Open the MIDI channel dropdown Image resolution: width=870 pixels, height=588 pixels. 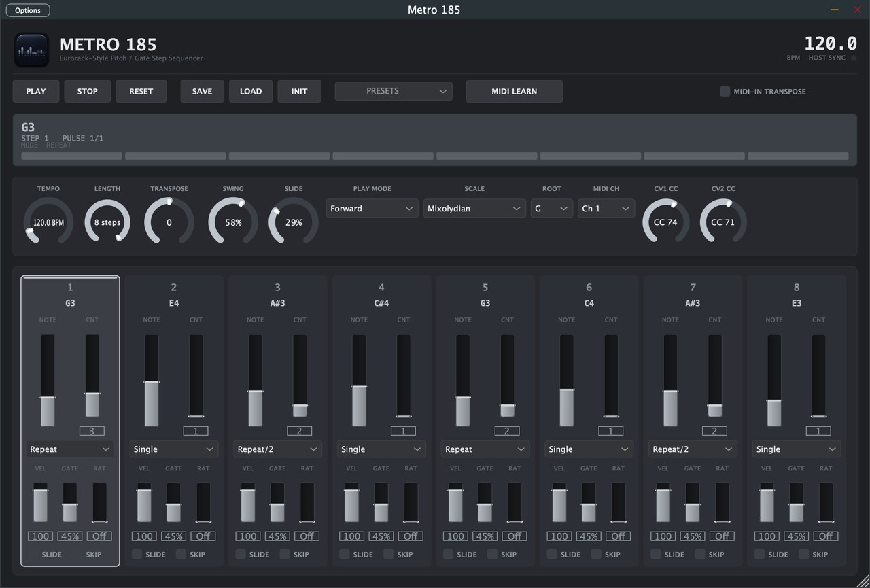(x=606, y=209)
